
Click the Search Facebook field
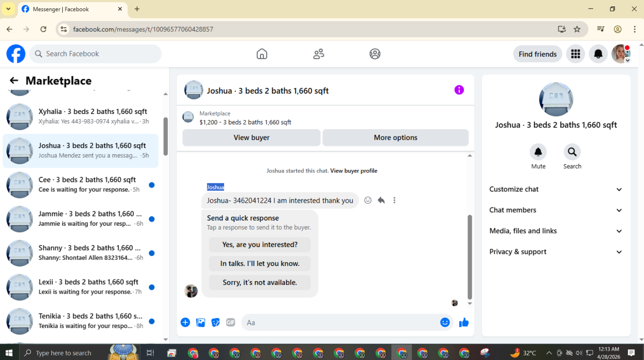(x=96, y=54)
